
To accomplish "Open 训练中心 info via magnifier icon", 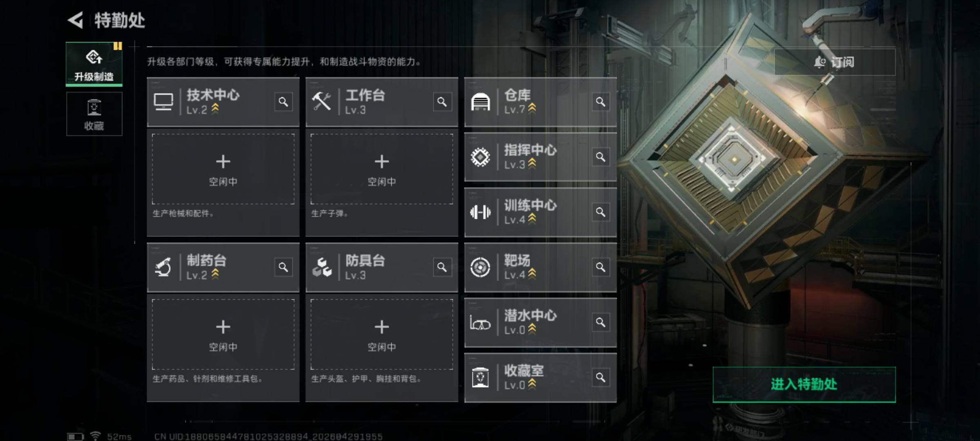I will (x=600, y=212).
